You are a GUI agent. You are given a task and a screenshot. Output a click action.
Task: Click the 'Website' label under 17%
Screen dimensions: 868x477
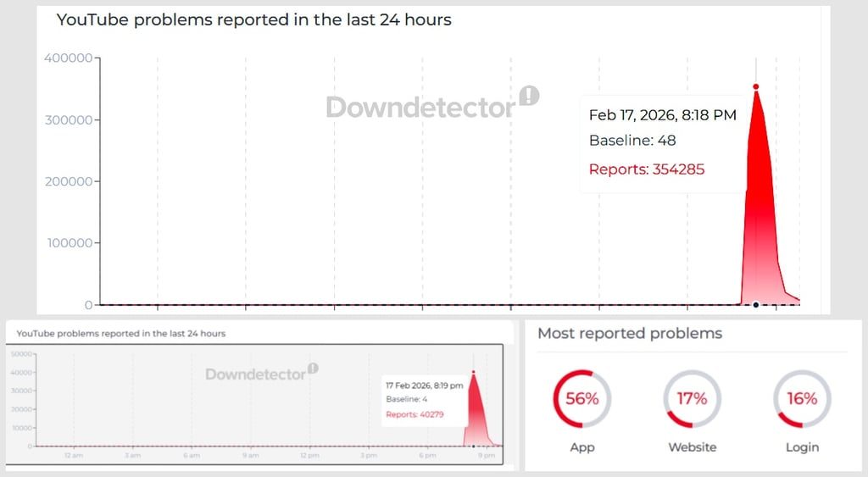tap(692, 447)
